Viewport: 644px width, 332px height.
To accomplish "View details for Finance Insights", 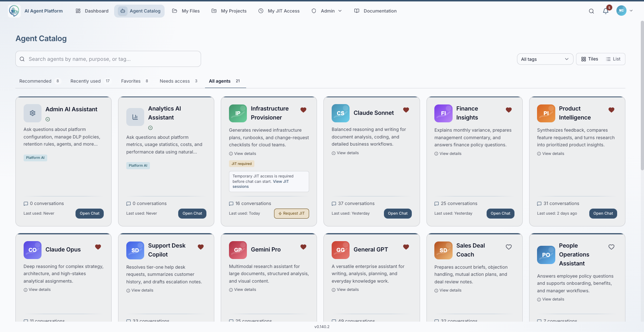I will (448, 154).
